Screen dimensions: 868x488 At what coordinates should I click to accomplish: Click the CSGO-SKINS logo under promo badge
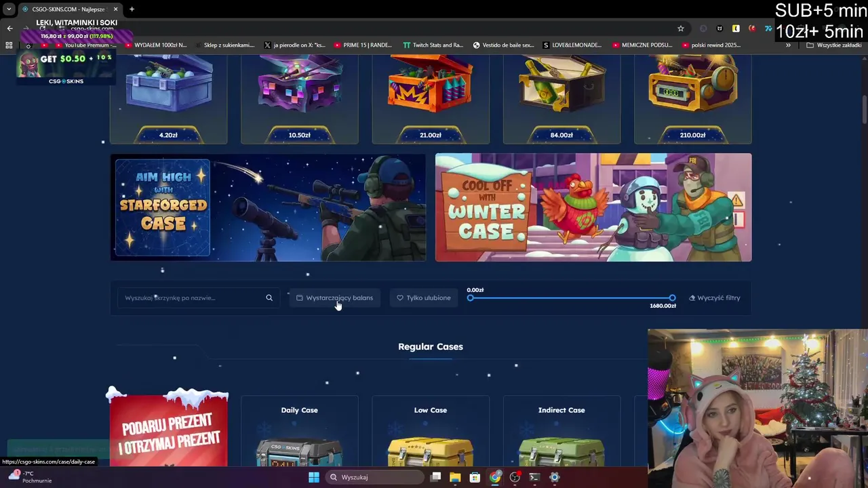click(66, 81)
